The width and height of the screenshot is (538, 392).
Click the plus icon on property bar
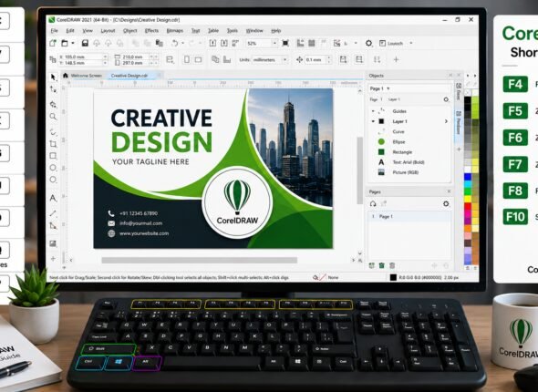tap(396, 59)
